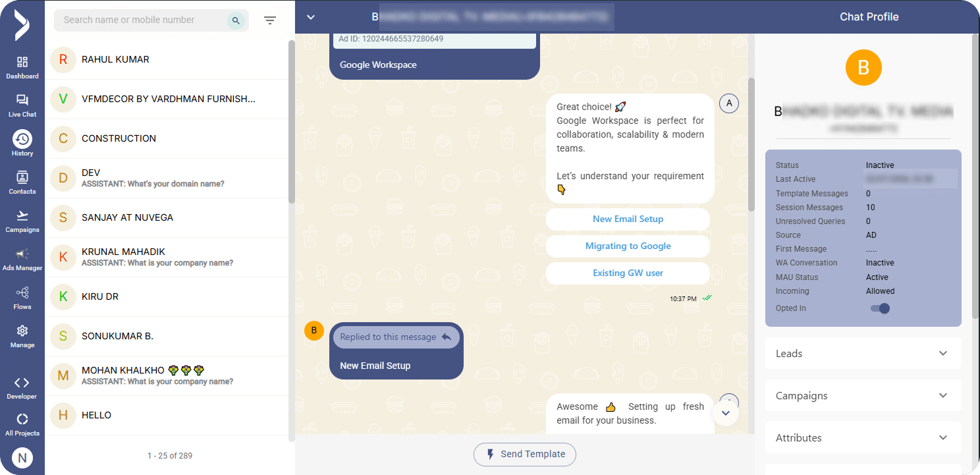Expand the Campaigns profile section

pyautogui.click(x=863, y=395)
